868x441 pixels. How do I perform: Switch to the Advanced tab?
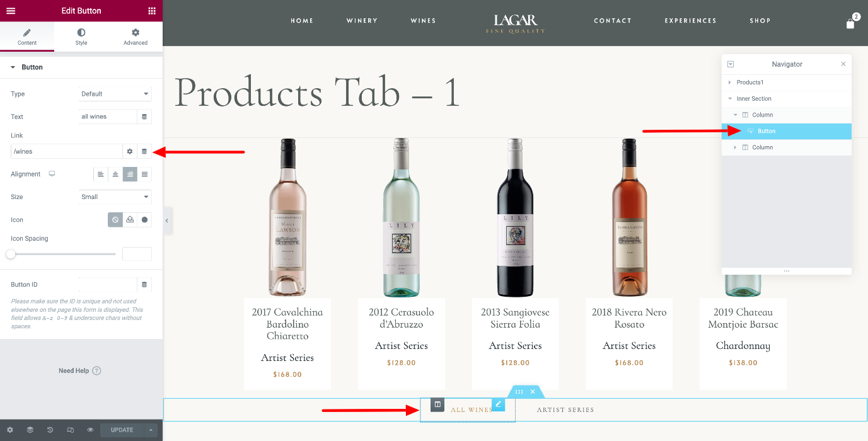(136, 37)
